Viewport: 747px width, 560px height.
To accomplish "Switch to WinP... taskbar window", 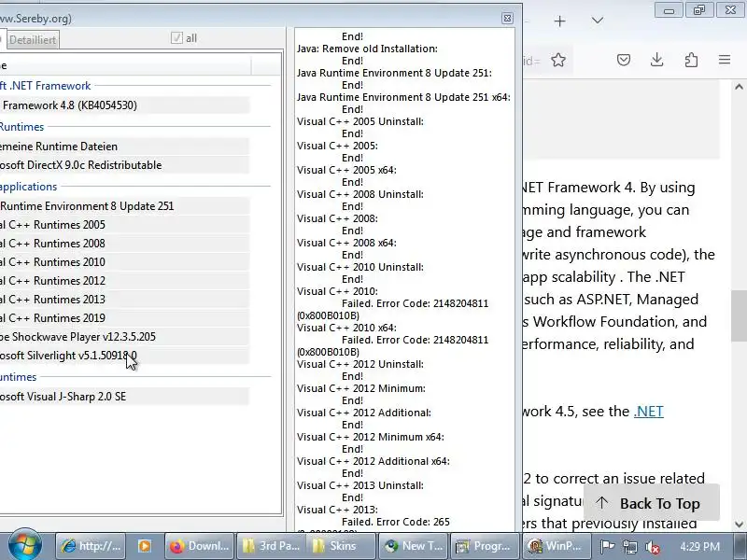I will (556, 546).
